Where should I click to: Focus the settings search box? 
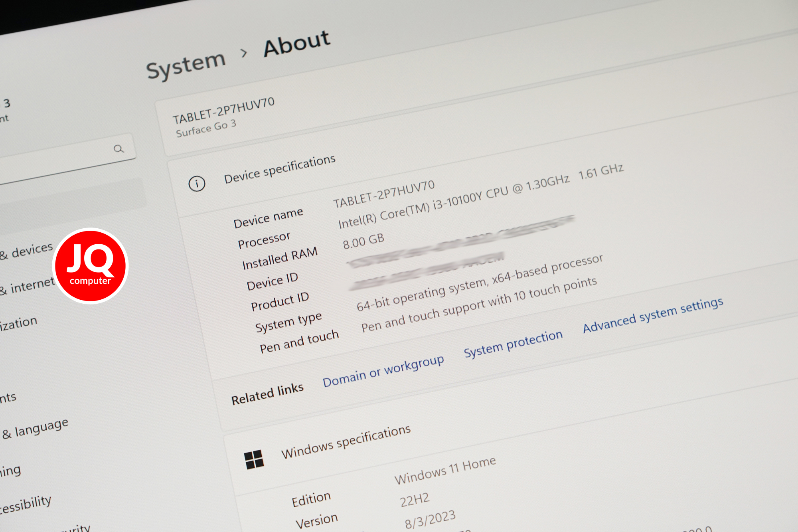pos(66,160)
